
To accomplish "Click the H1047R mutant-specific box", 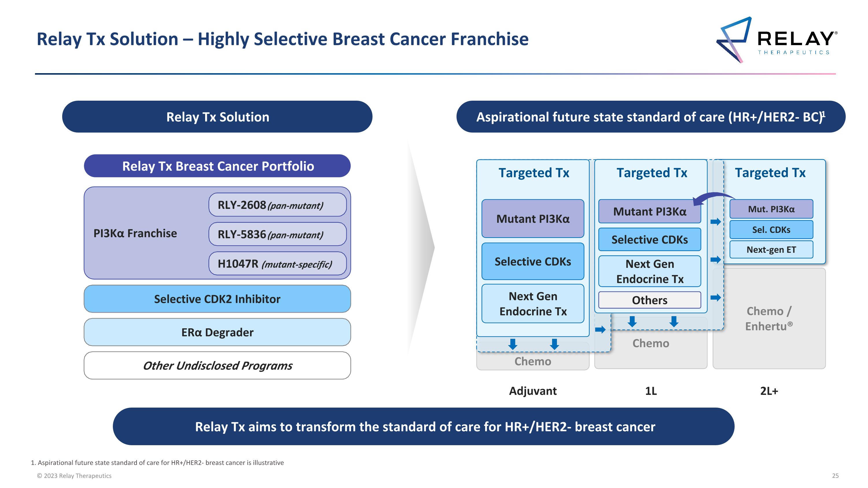I will click(277, 263).
